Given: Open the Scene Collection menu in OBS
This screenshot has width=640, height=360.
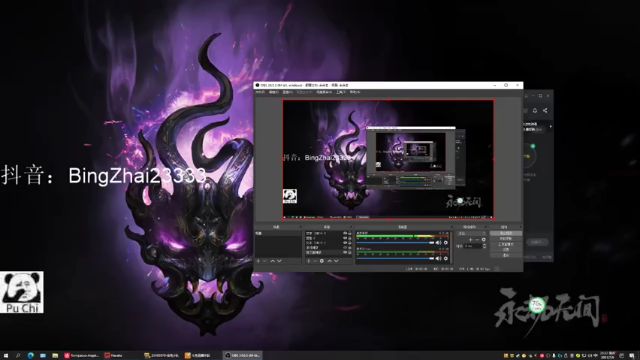Looking at the screenshot, I should (324, 92).
